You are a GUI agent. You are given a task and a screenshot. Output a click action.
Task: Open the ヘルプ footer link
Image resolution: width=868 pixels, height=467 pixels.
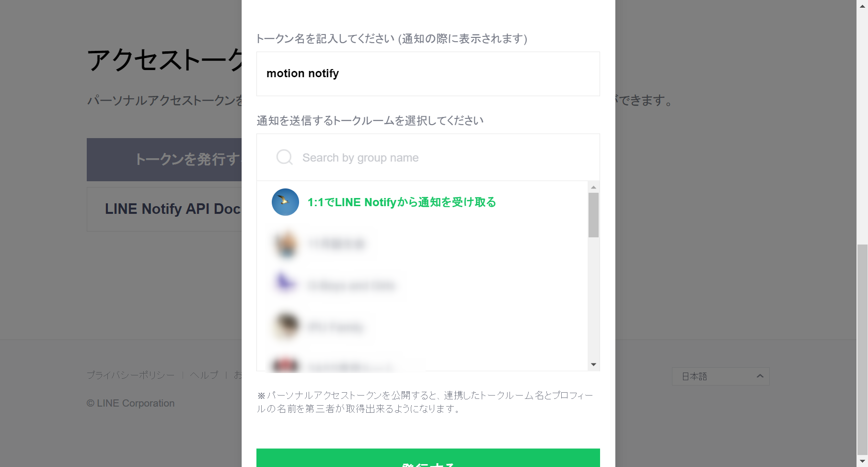(x=204, y=375)
